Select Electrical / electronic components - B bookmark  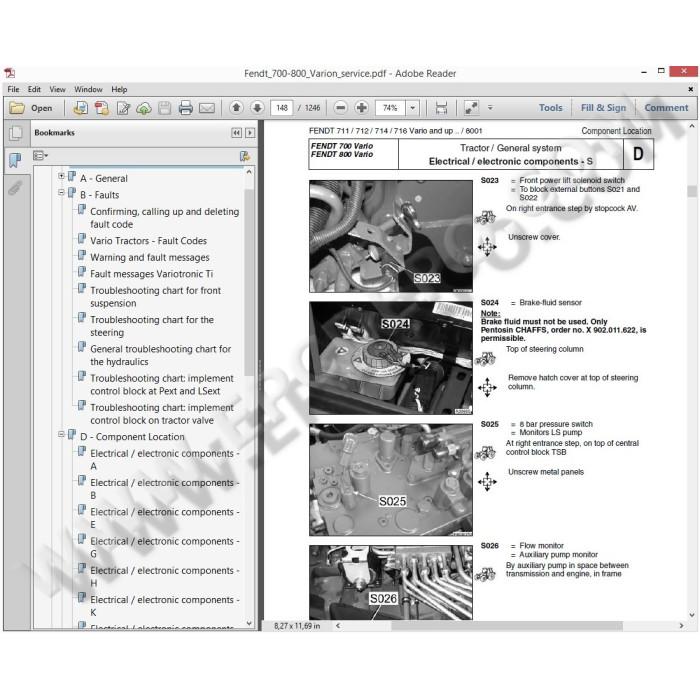(165, 489)
